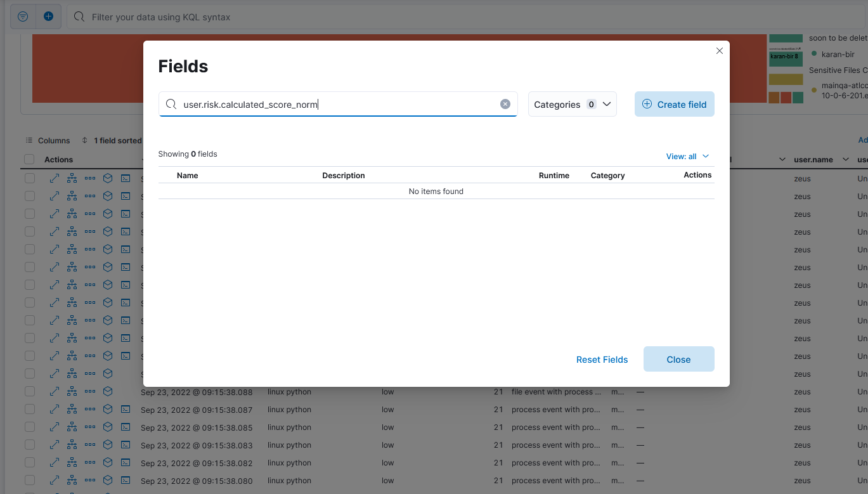This screenshot has width=868, height=494.
Task: Click the add filter plus icon
Action: click(49, 16)
